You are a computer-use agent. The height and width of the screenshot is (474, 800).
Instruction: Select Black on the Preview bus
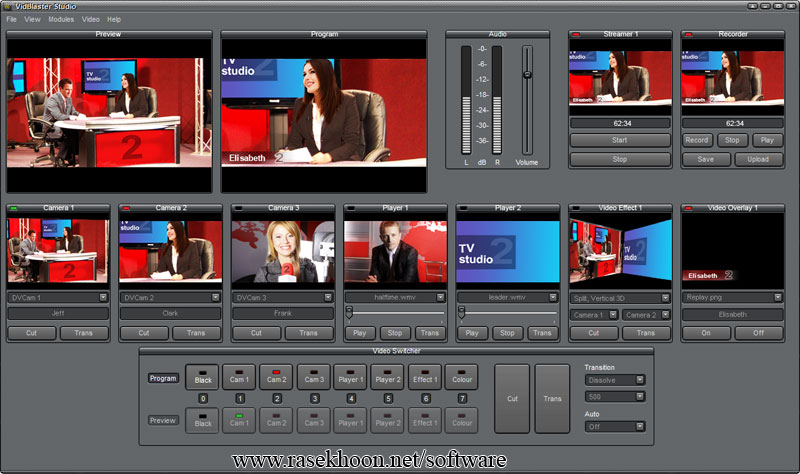tap(203, 420)
